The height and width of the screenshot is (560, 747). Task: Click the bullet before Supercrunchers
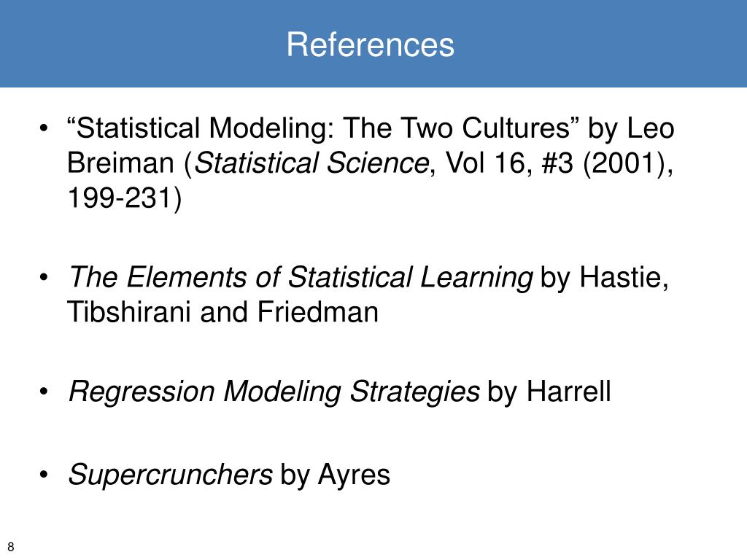pyautogui.click(x=44, y=474)
